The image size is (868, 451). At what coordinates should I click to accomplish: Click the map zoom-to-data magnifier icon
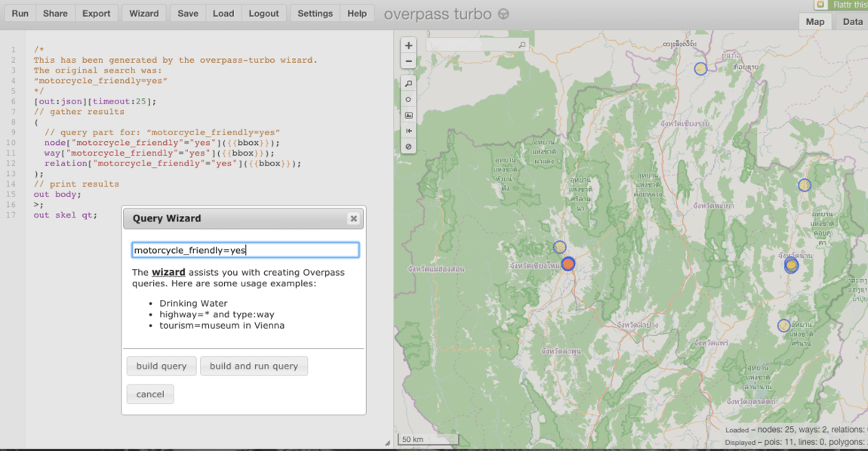coord(408,84)
